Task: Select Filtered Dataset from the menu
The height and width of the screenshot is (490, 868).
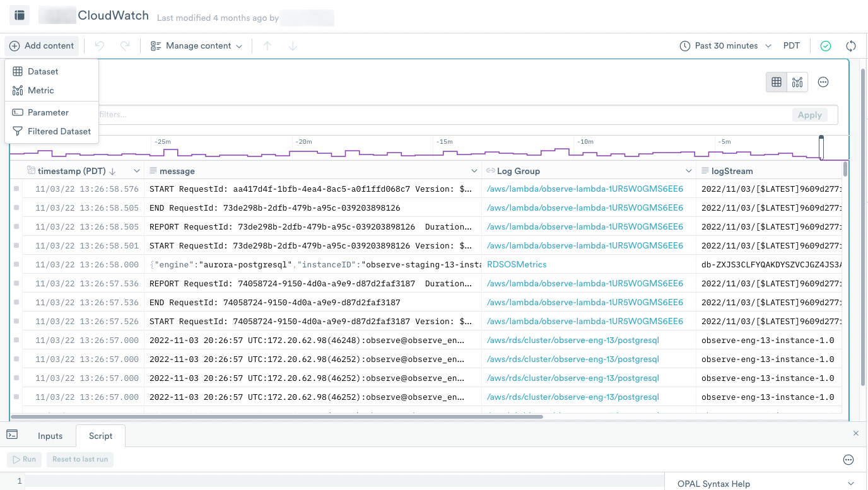Action: click(52, 132)
